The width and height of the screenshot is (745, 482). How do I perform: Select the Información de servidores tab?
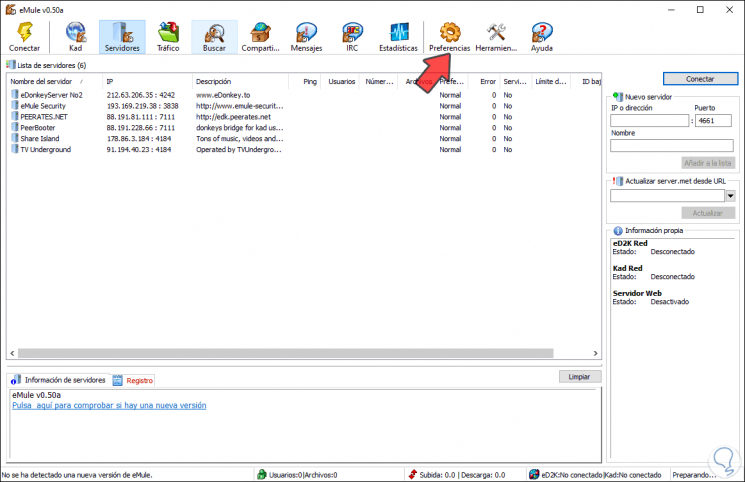click(x=64, y=380)
